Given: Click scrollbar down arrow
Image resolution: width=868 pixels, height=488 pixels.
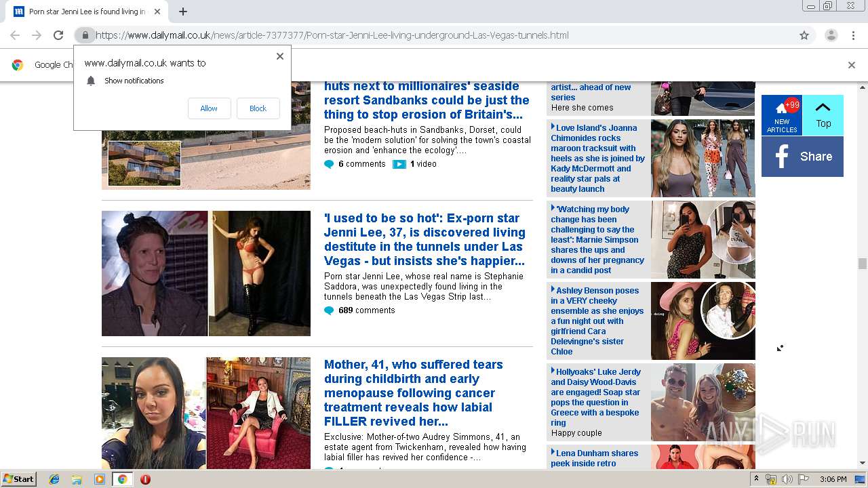Looking at the screenshot, I should point(862,464).
